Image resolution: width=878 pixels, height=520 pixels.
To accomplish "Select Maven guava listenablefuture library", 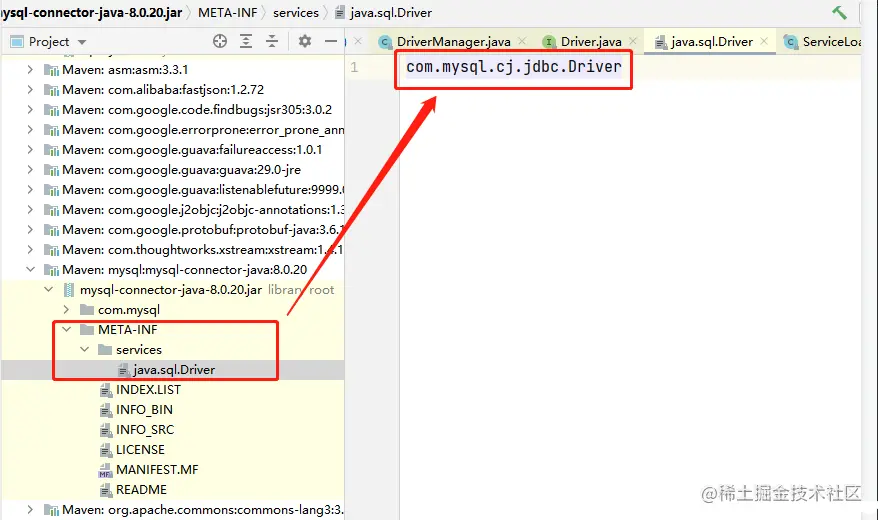I will coord(203,190).
